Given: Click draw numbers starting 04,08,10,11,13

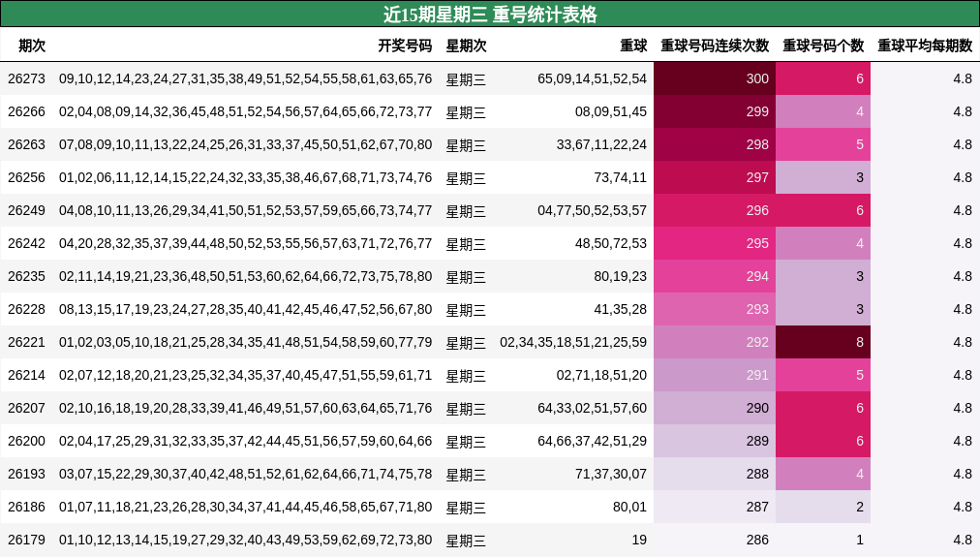Looking at the screenshot, I should point(246,210).
